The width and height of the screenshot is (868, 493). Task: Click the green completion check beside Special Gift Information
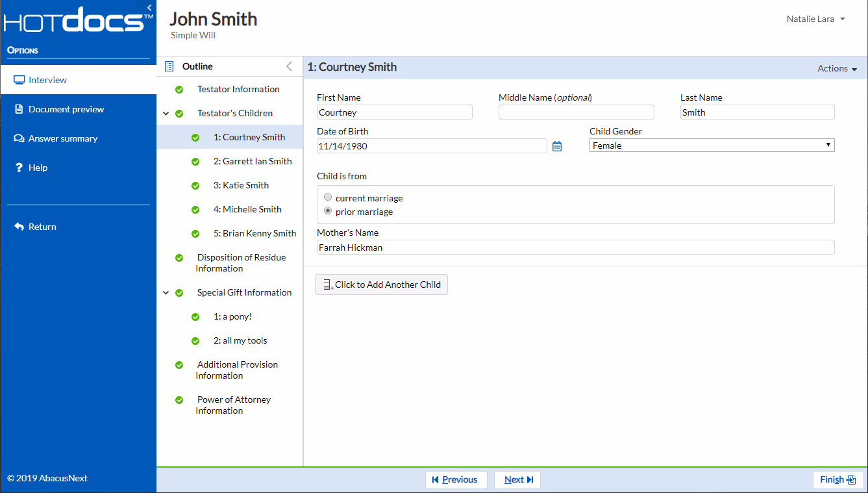coord(179,292)
